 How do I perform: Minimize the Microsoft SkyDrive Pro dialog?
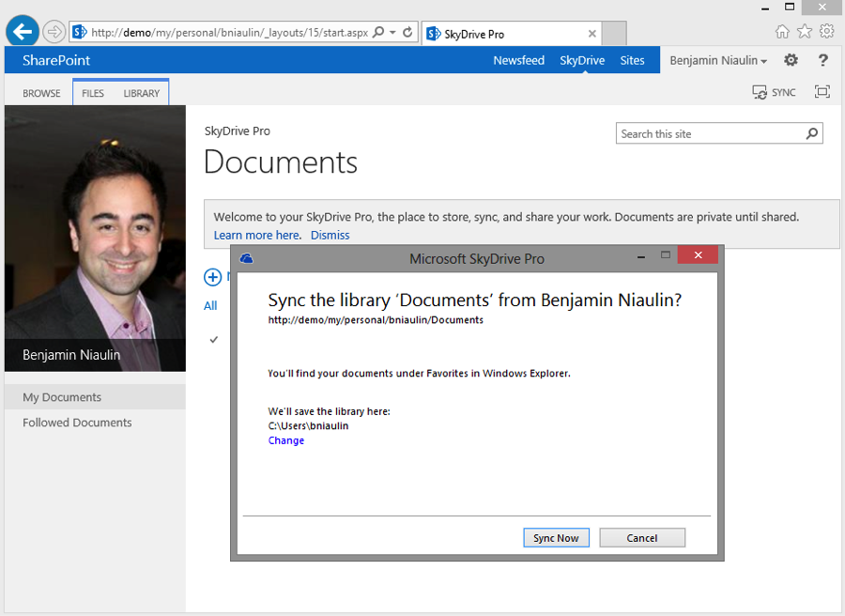(640, 256)
